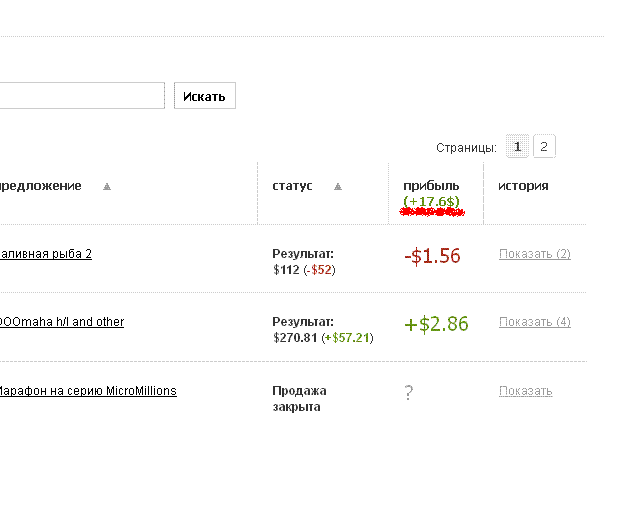Click the total profit '(+17.6$)' text
Screen dimensions: 640x512
click(x=431, y=202)
